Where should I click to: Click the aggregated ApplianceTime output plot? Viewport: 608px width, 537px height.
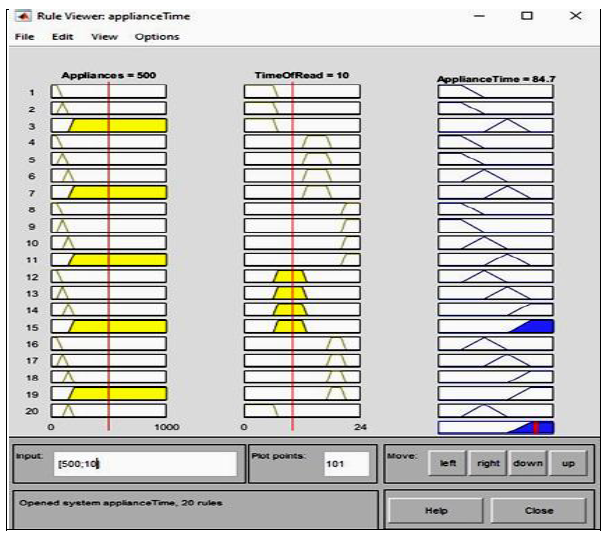point(495,427)
